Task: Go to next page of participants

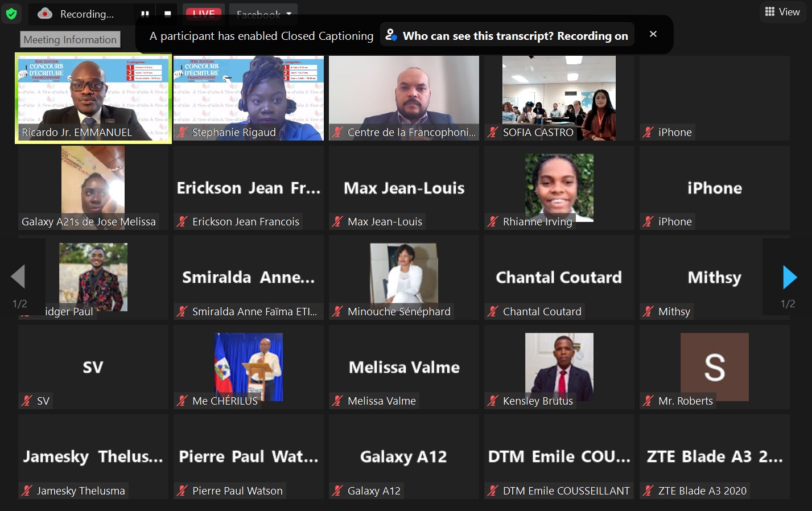Action: (789, 277)
